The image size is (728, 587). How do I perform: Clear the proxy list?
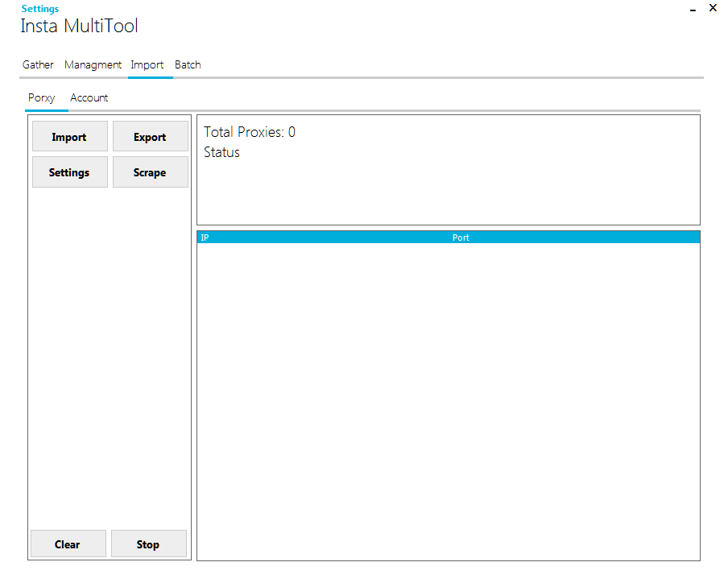[x=68, y=544]
